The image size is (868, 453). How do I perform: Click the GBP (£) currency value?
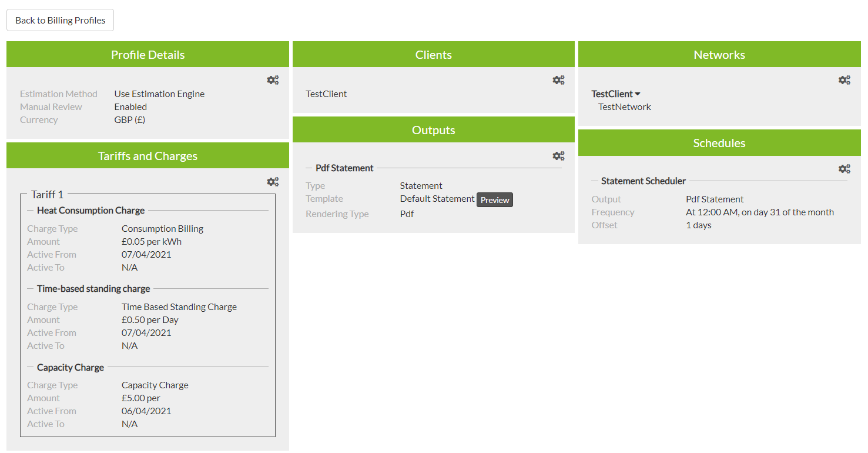tap(130, 119)
